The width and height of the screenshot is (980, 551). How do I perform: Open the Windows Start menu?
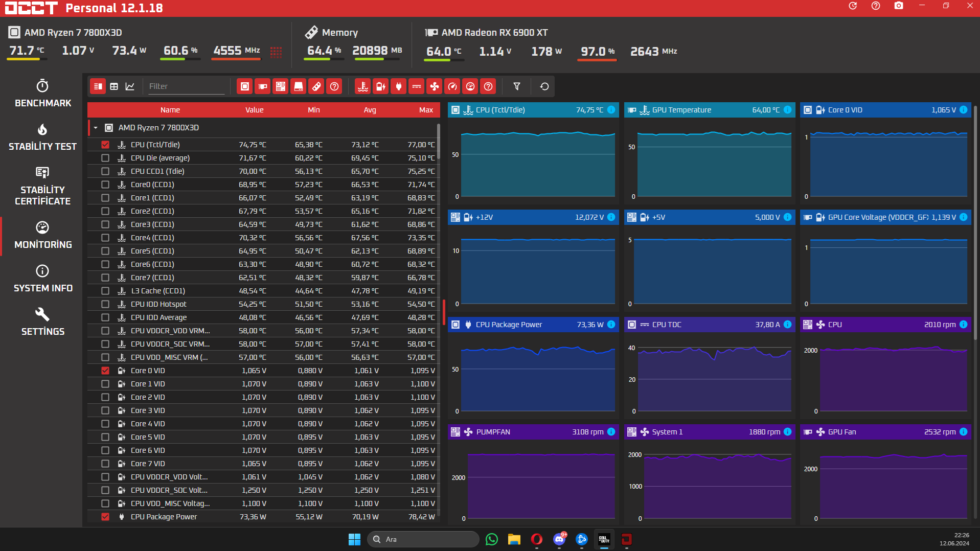pyautogui.click(x=354, y=539)
